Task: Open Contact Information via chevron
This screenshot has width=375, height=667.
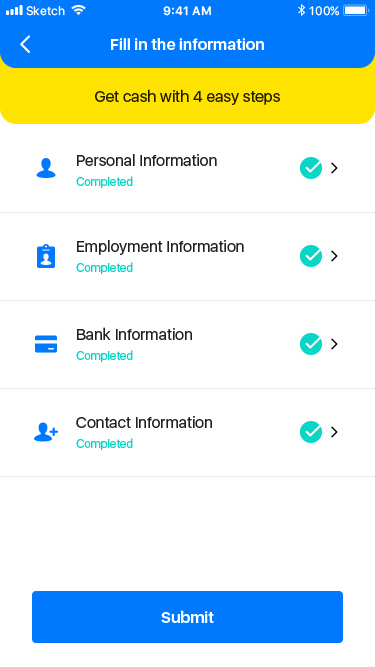Action: tap(334, 432)
